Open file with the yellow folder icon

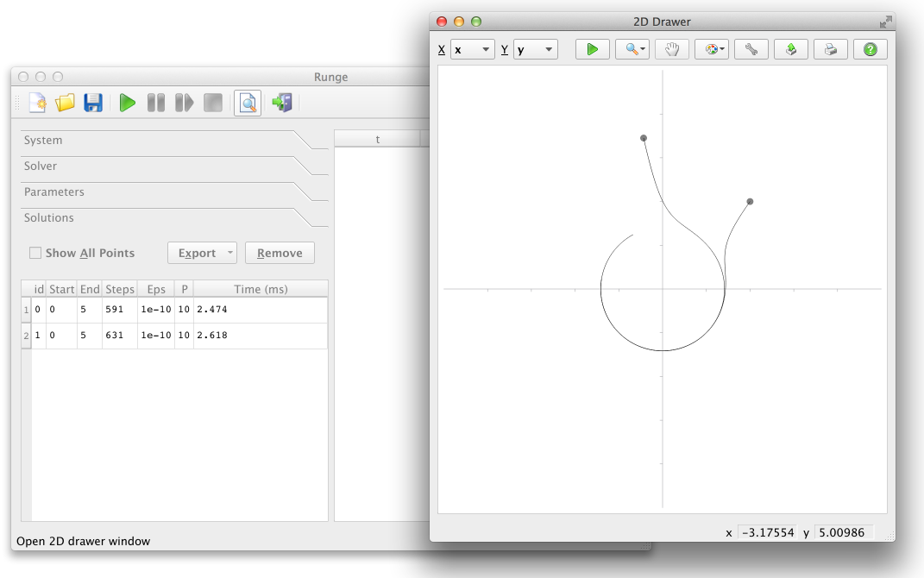pyautogui.click(x=65, y=103)
